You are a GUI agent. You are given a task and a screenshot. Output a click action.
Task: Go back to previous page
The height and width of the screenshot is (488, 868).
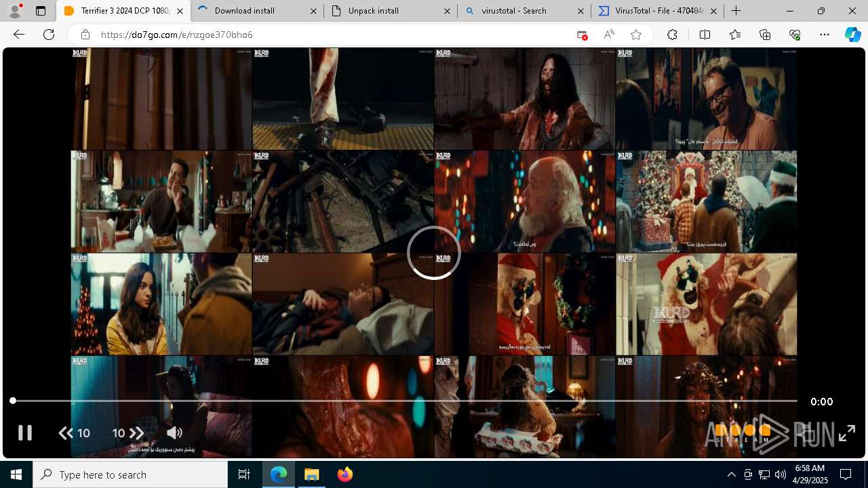pyautogui.click(x=19, y=35)
